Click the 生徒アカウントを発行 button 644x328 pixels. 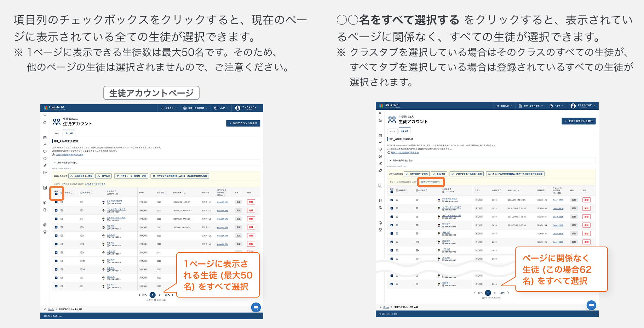click(243, 123)
